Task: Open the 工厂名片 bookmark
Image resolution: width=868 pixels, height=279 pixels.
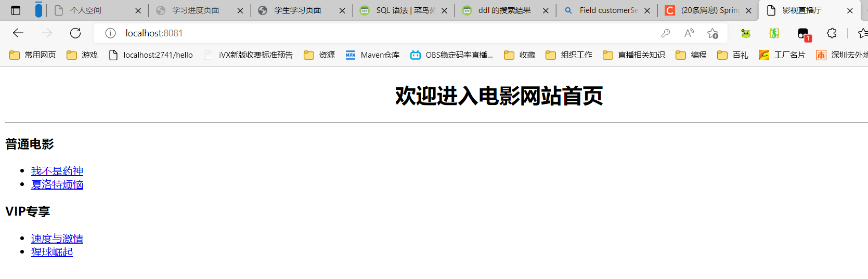Action: 782,55
